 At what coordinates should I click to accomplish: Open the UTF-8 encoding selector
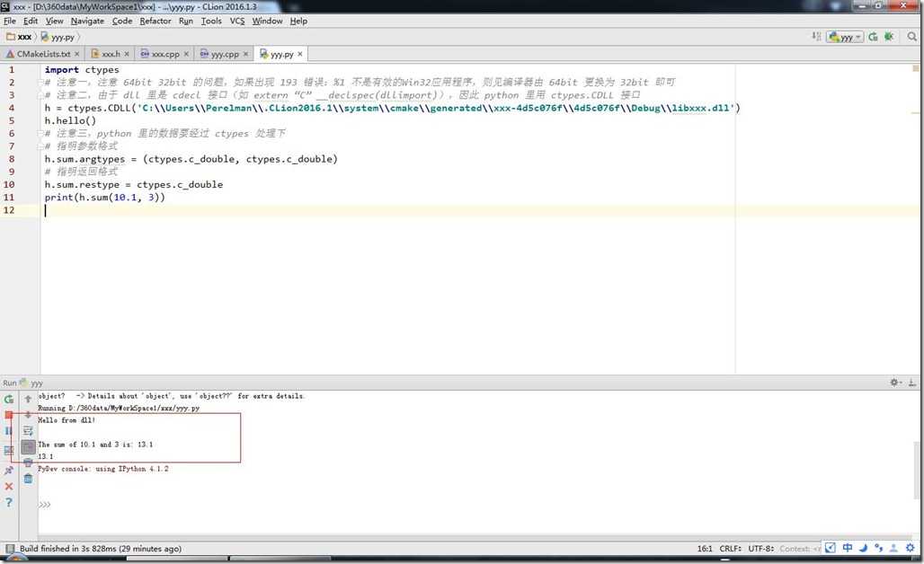click(760, 549)
